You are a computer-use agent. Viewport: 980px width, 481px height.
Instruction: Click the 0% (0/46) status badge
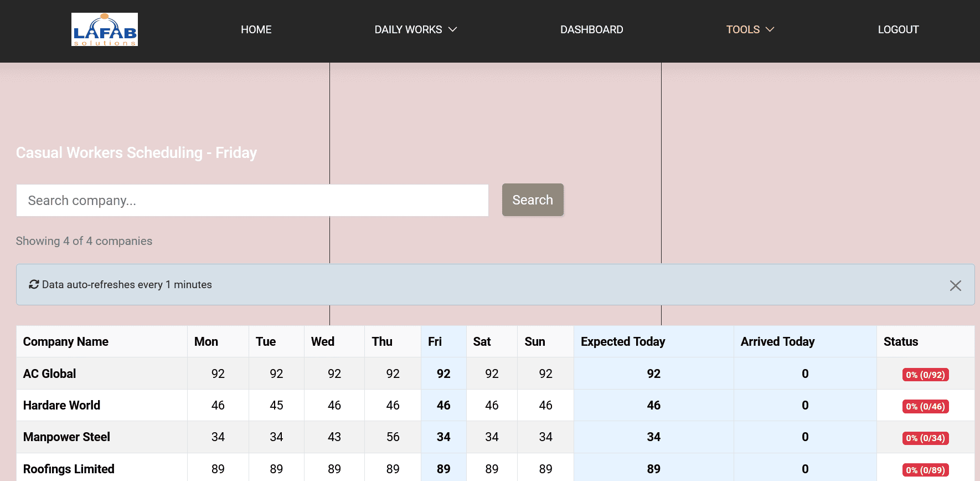coord(925,406)
